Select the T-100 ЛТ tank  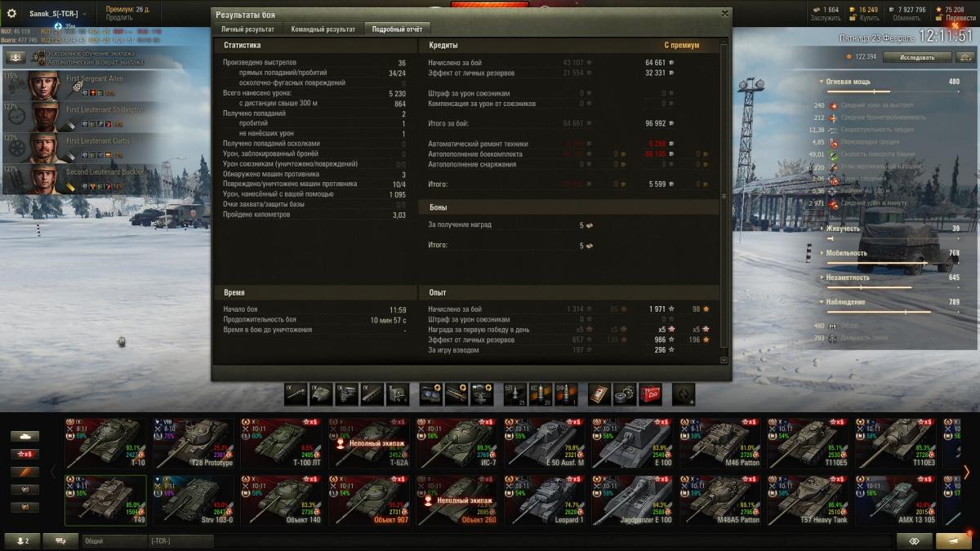pos(281,442)
